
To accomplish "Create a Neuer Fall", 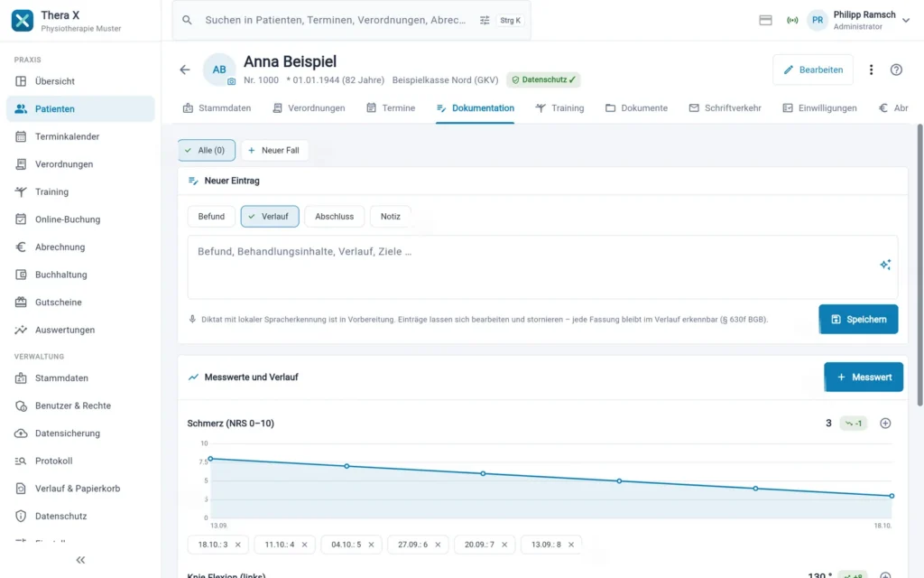I will (x=274, y=151).
